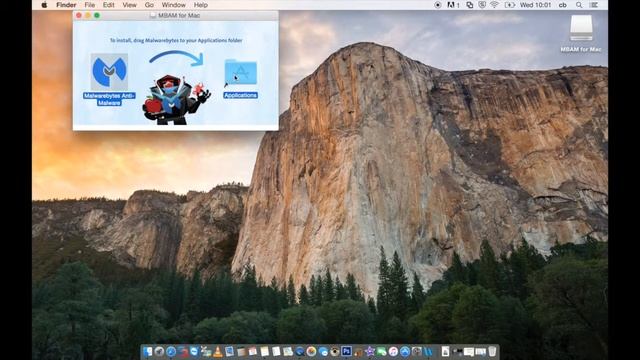Viewport: 640px width, 360px height.
Task: Click the install instruction text in MBAM window
Action: [176, 40]
